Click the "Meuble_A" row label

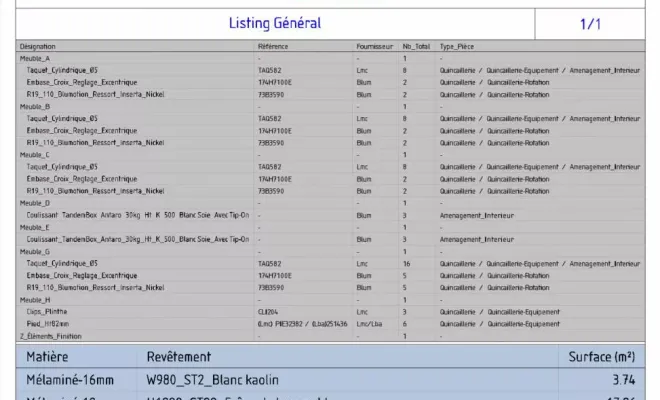pos(35,59)
